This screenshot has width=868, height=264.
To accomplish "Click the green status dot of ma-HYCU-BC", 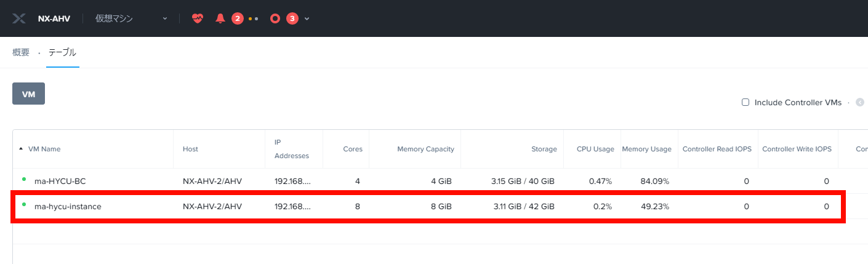I will click(24, 179).
